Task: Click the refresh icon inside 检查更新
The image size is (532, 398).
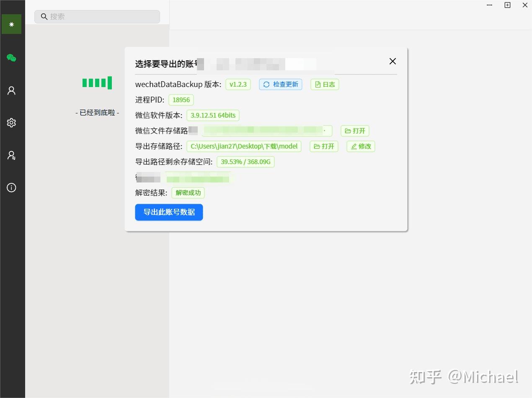Action: 266,84
